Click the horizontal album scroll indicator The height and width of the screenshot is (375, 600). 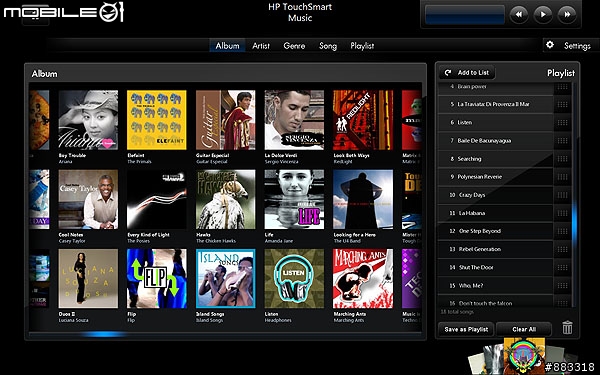[x=103, y=334]
